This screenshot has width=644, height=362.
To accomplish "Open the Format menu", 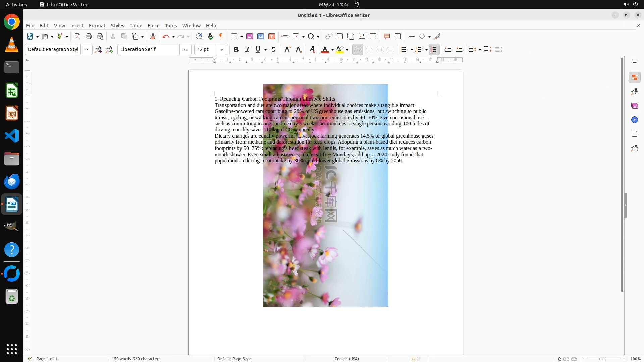I will (x=97, y=26).
